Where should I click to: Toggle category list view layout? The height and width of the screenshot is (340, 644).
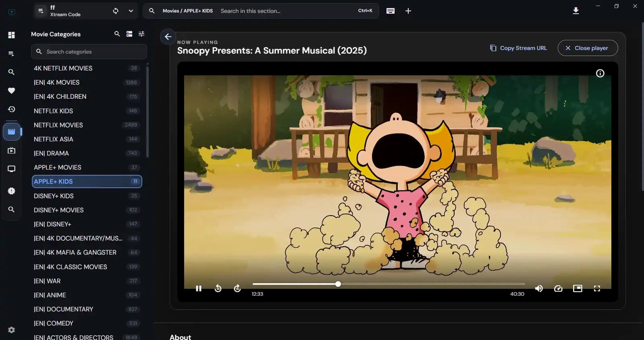(x=129, y=34)
